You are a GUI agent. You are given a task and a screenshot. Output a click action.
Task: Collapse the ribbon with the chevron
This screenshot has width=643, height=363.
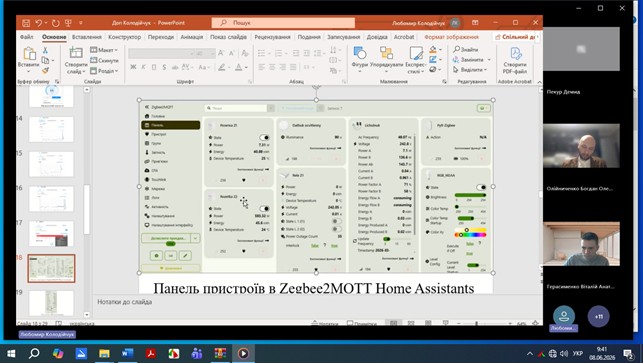(539, 82)
